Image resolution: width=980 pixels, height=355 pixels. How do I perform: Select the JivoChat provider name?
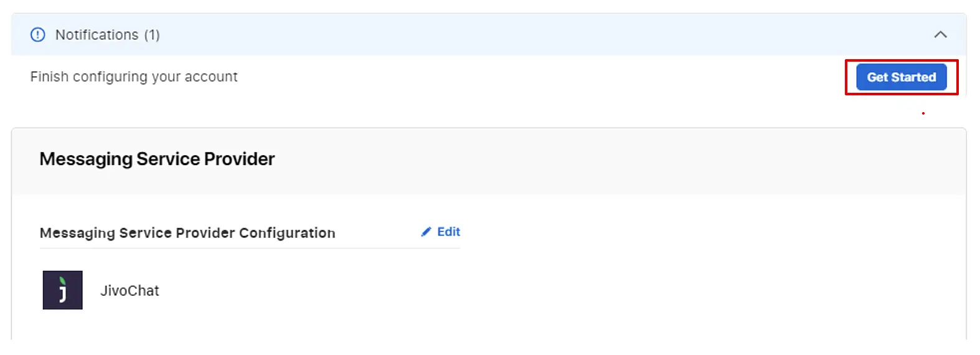click(x=130, y=291)
